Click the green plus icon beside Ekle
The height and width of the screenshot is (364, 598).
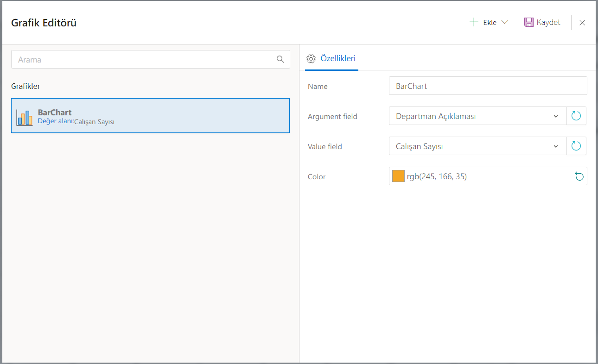[x=474, y=22]
